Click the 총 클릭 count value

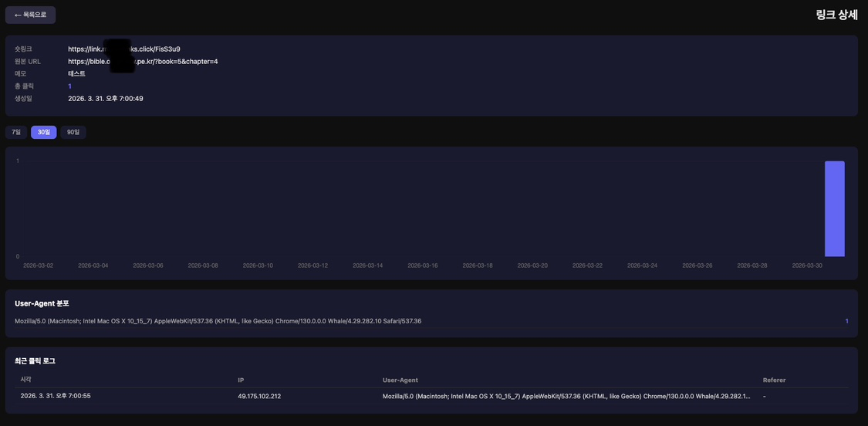pyautogui.click(x=69, y=86)
